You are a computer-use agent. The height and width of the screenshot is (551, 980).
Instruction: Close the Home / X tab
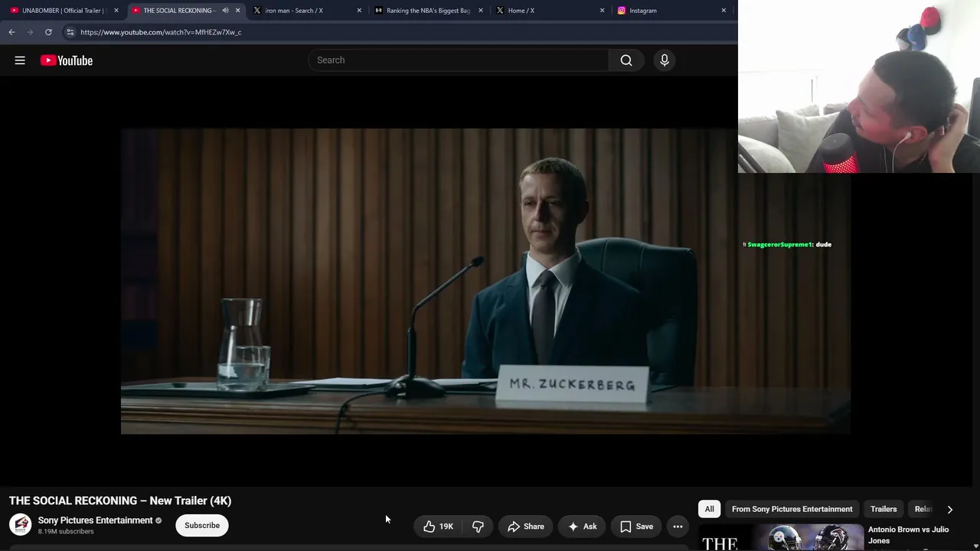(602, 11)
